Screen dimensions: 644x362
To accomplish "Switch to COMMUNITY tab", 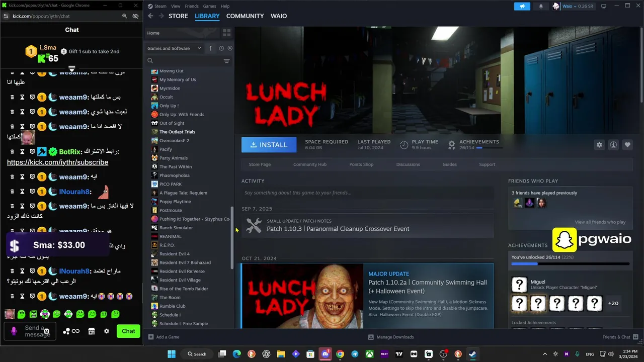I will pos(245,16).
